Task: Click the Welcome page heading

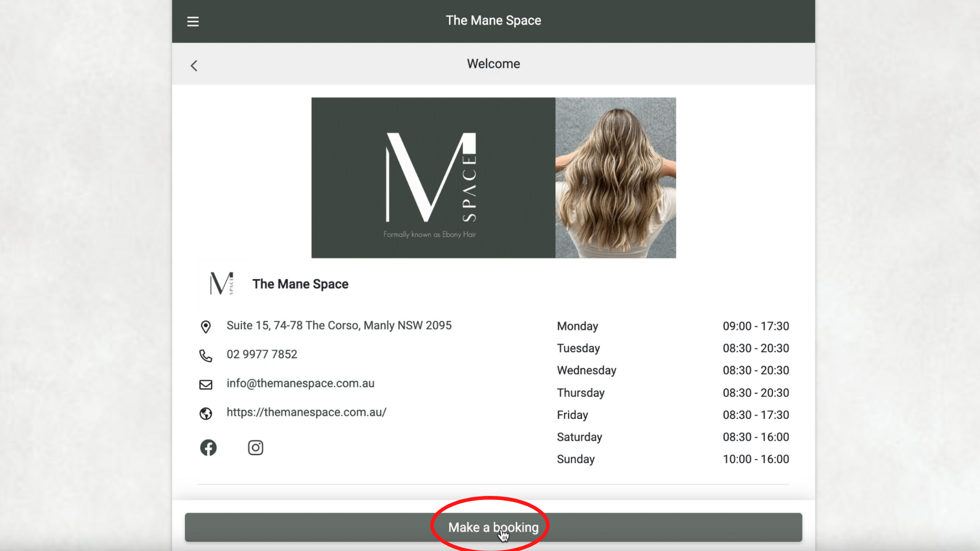Action: [493, 64]
